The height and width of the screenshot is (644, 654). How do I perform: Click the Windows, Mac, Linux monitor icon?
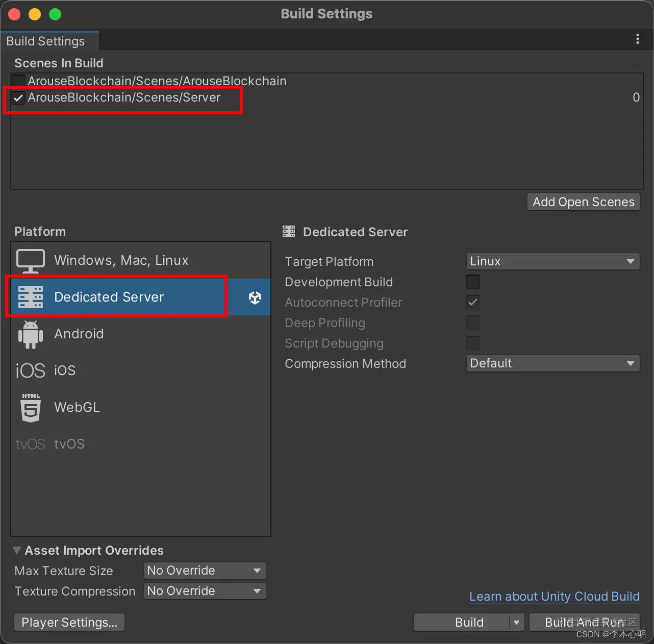[31, 261]
